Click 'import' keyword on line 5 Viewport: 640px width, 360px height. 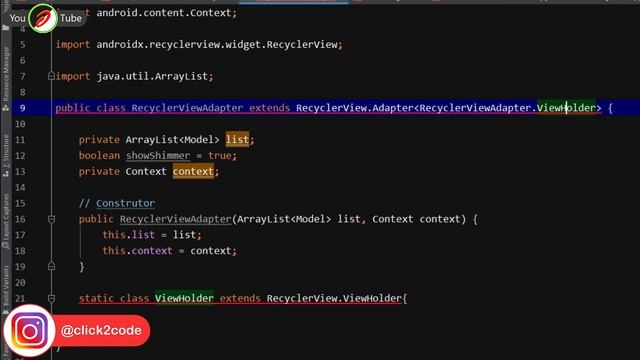(x=73, y=44)
